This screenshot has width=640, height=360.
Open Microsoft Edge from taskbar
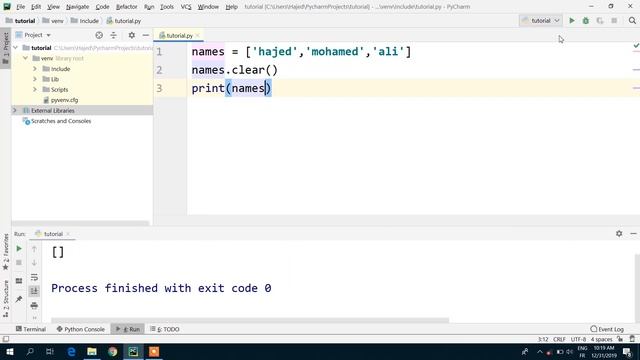pos(71,351)
